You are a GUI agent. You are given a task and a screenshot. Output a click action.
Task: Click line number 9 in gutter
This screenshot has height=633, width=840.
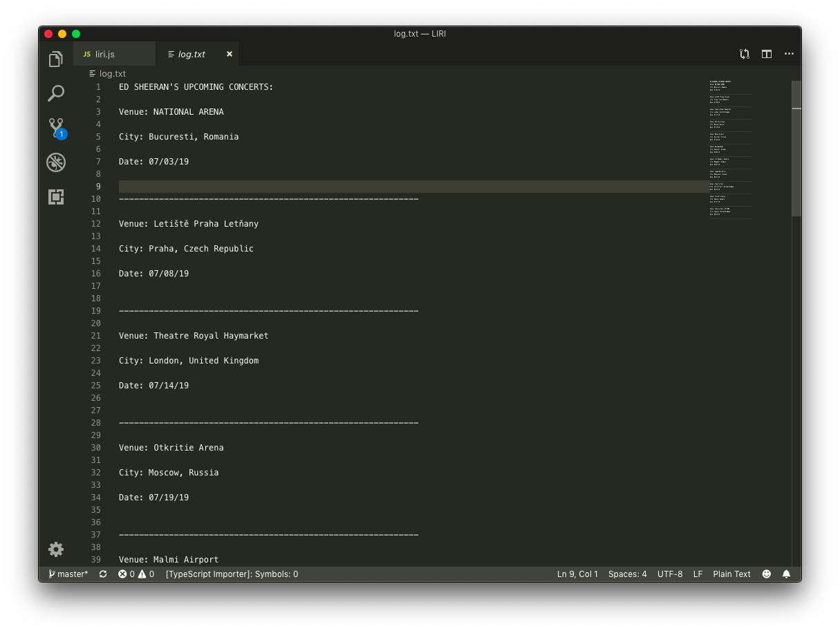(98, 187)
